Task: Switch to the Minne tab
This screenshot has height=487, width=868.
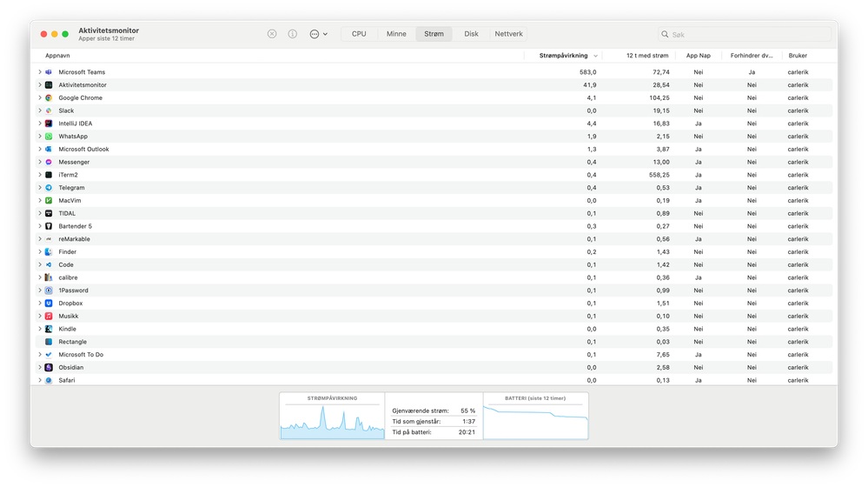Action: (396, 34)
